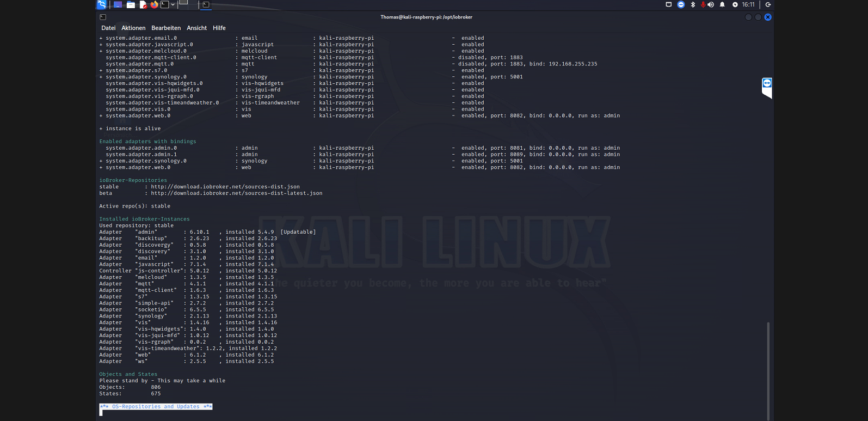Image resolution: width=868 pixels, height=421 pixels.
Task: Click the 'Active repo(s): stable' line
Action: point(134,206)
